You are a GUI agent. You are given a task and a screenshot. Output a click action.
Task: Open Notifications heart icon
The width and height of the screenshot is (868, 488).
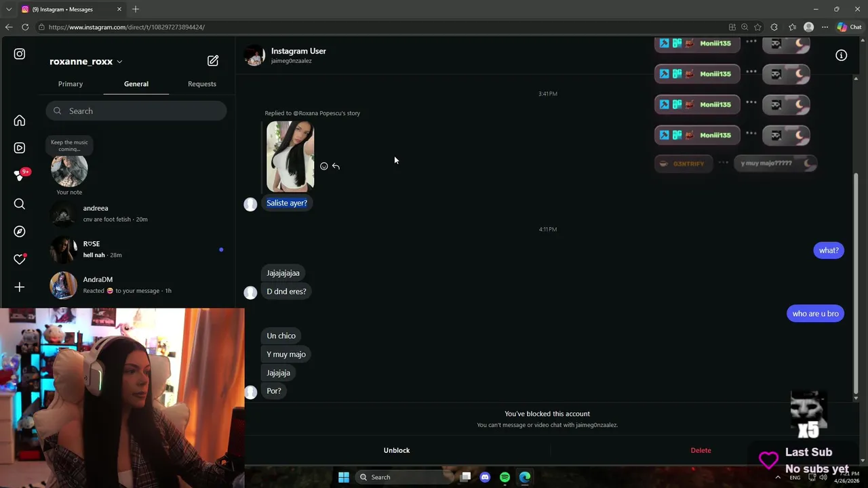pos(20,260)
